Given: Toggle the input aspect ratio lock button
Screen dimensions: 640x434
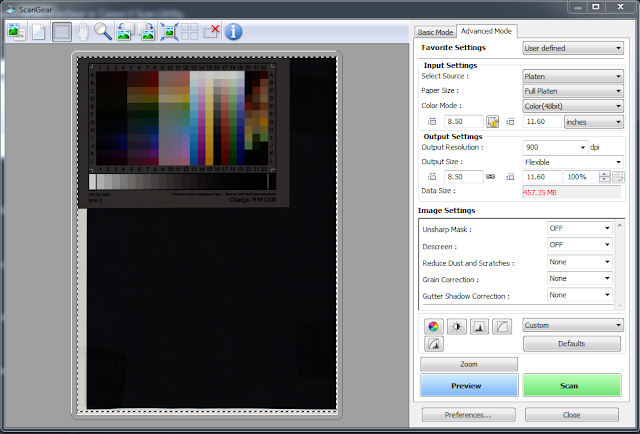Looking at the screenshot, I should click(x=493, y=122).
